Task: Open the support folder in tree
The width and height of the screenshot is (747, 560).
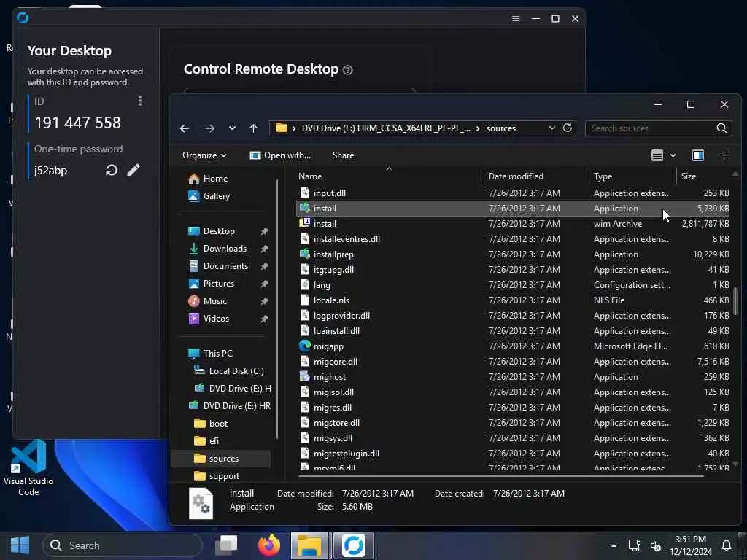Action: click(x=217, y=476)
